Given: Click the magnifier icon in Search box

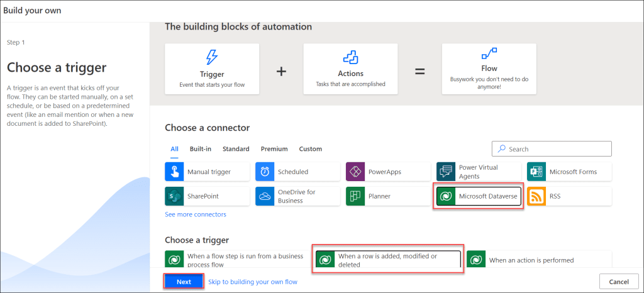Looking at the screenshot, I should [501, 148].
